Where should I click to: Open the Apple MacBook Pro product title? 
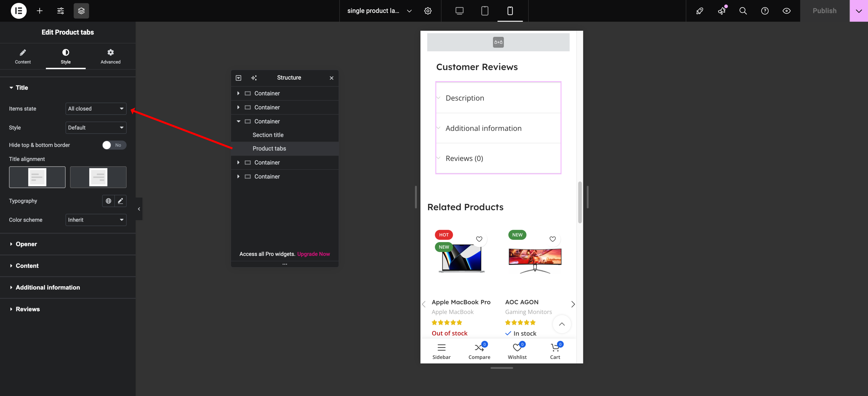click(x=461, y=302)
